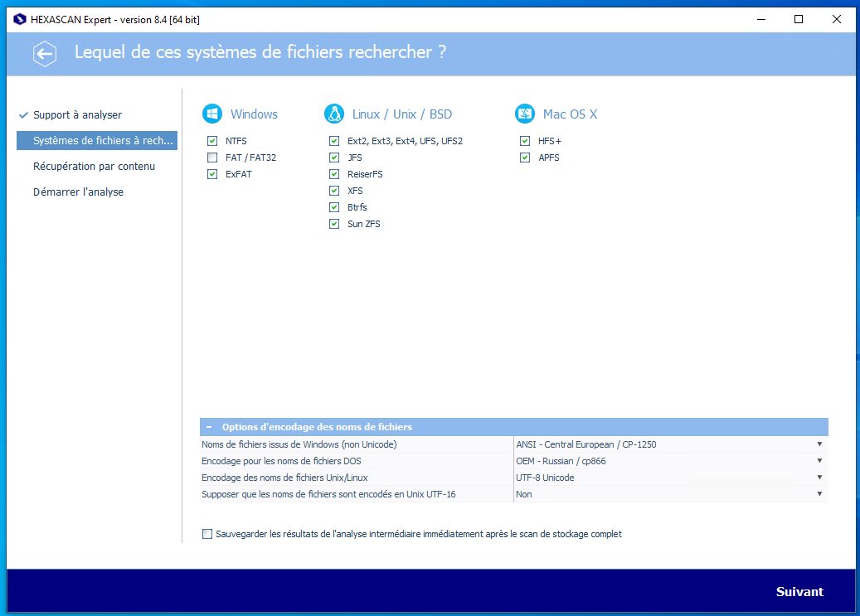
Task: Enable saving intermediate analysis results checkbox
Action: [207, 534]
